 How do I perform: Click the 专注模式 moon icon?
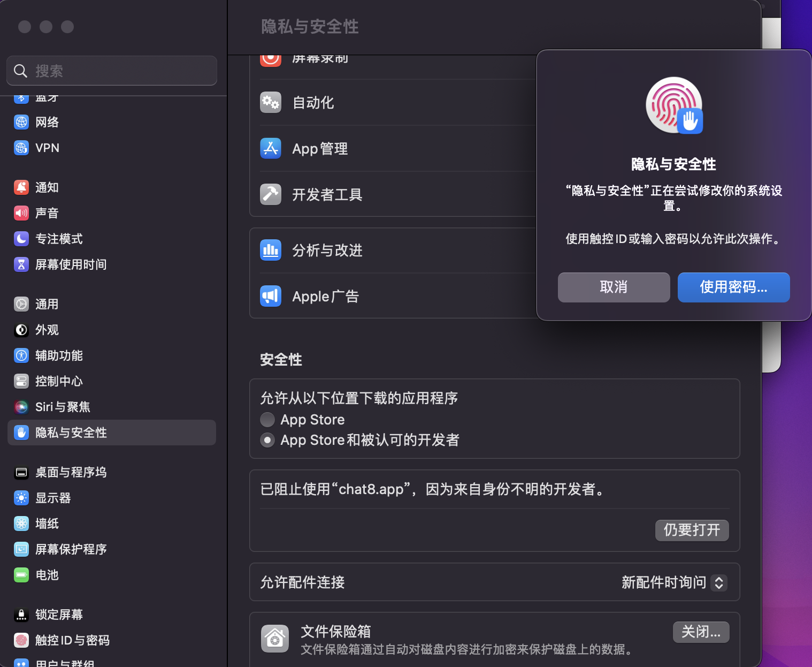(x=21, y=239)
